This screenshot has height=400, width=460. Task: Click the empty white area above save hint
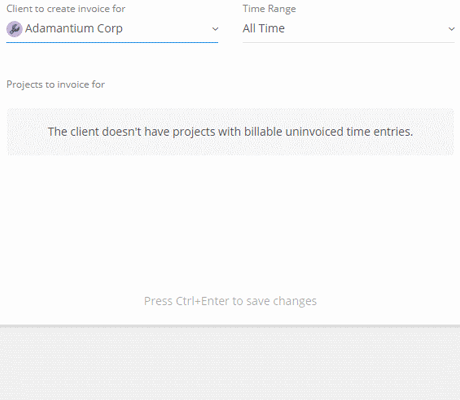230,225
